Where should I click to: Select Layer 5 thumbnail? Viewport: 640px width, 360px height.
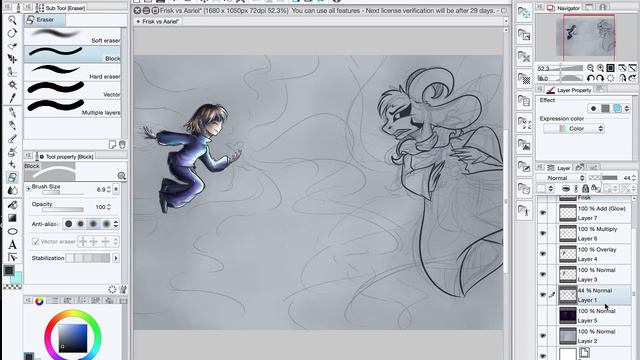(x=568, y=315)
